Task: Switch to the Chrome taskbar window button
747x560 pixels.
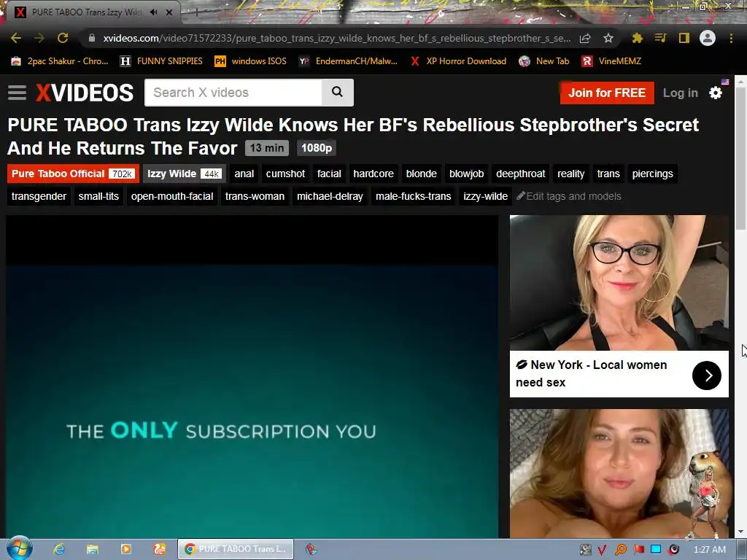Action: pyautogui.click(x=236, y=549)
